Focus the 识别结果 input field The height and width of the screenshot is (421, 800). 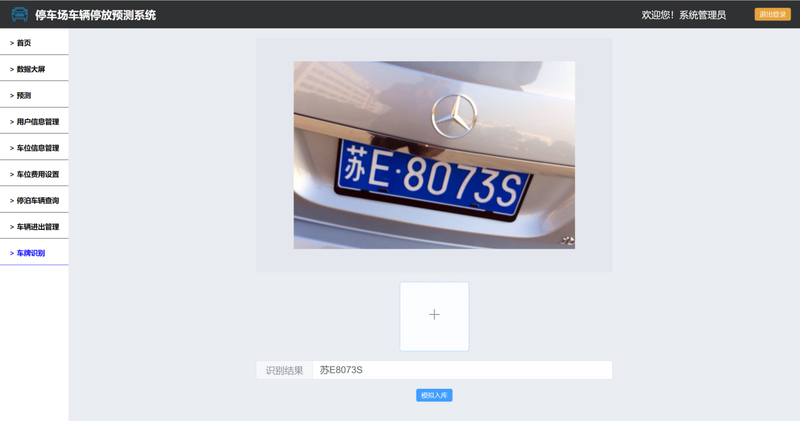(462, 370)
